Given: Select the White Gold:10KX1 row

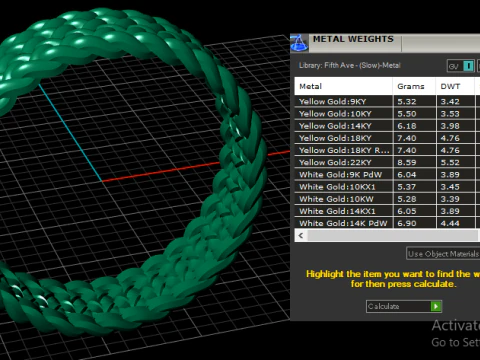Looking at the screenshot, I should tap(387, 187).
